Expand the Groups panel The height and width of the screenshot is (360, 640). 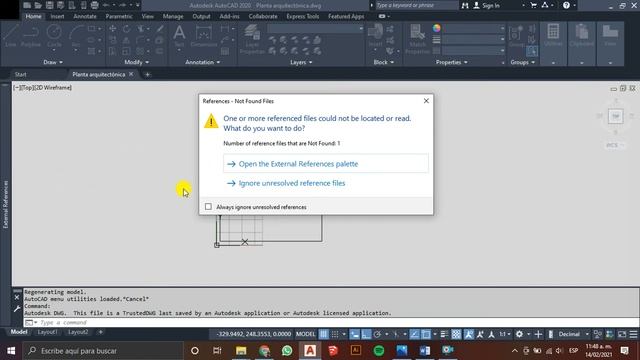(x=522, y=62)
